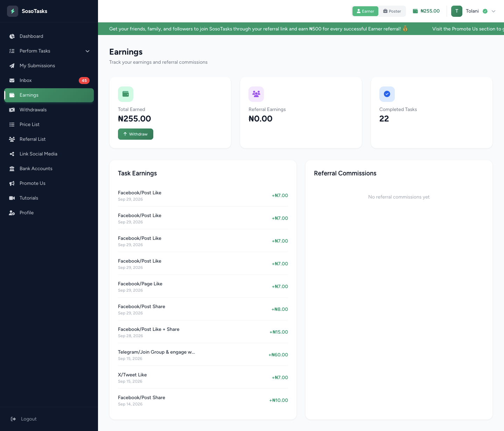Click the Bank Accounts building icon
This screenshot has height=431, width=504.
point(12,169)
